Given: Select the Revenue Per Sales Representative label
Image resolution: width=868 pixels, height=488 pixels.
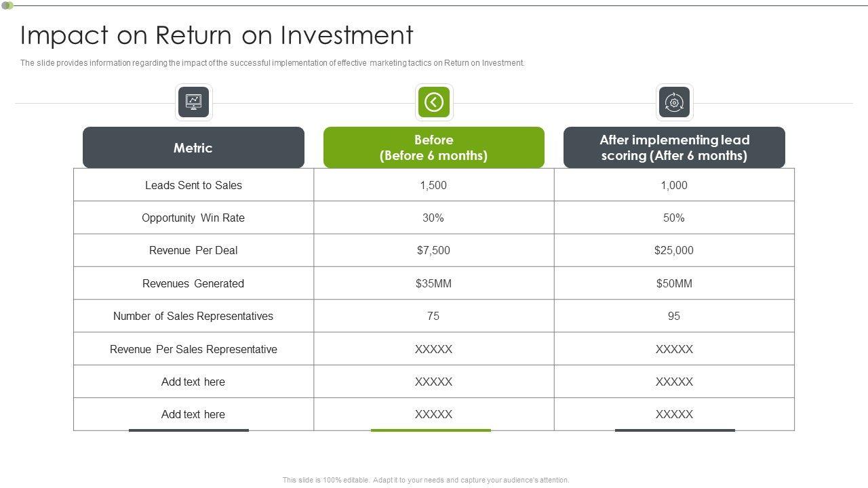Looking at the screenshot, I should click(193, 349).
